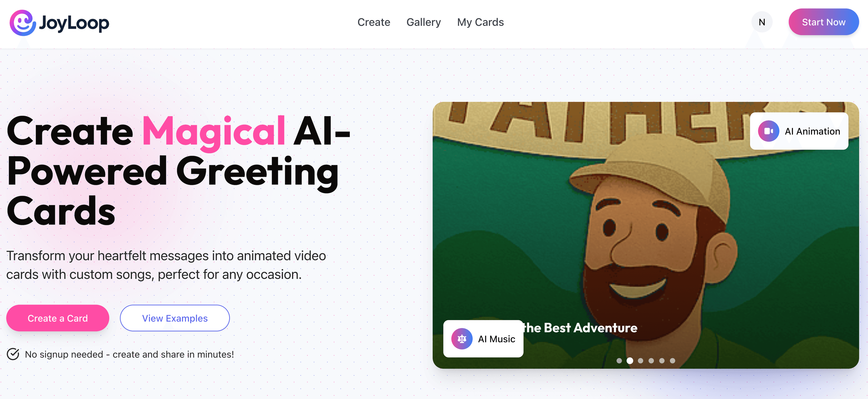Screen dimensions: 868x399
Task: Go to My Cards
Action: (480, 22)
